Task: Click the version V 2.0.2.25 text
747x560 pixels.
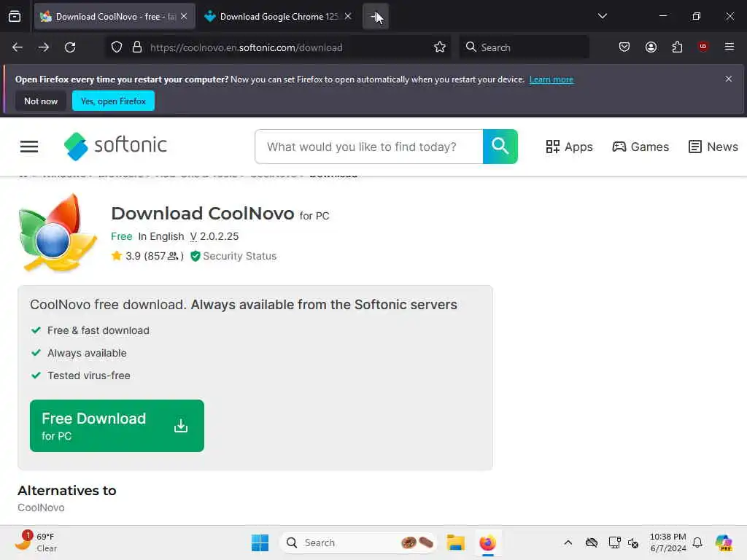Action: pos(214,237)
